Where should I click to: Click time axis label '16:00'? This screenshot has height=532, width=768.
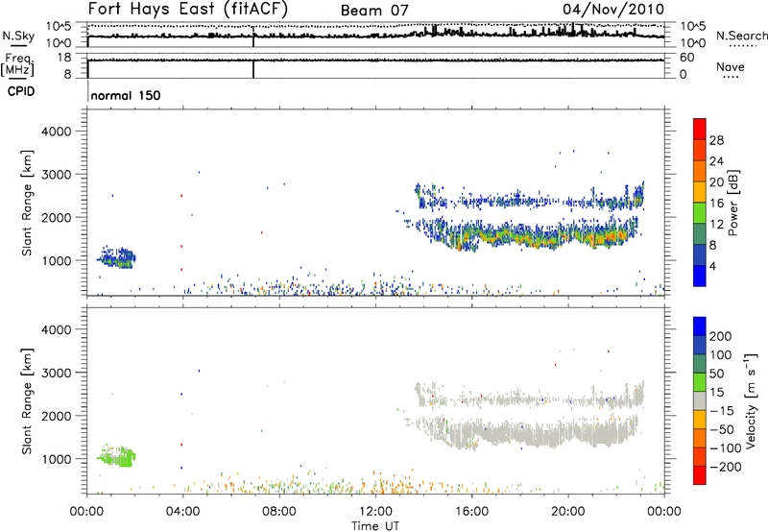(471, 512)
